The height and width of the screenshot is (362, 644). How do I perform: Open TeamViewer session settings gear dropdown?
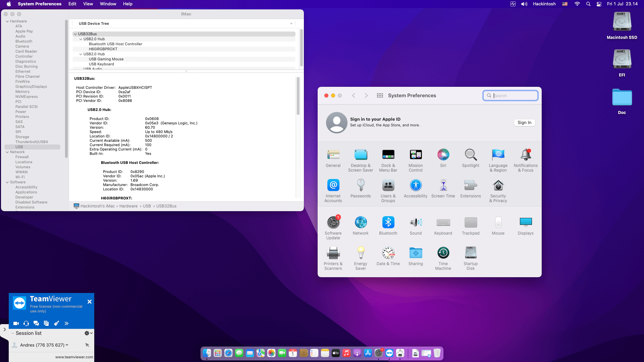[x=89, y=333]
